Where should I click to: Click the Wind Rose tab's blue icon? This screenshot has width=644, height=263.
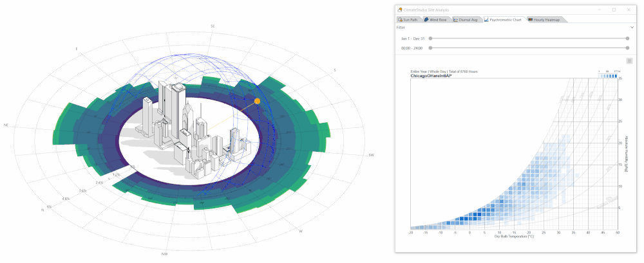pyautogui.click(x=426, y=20)
